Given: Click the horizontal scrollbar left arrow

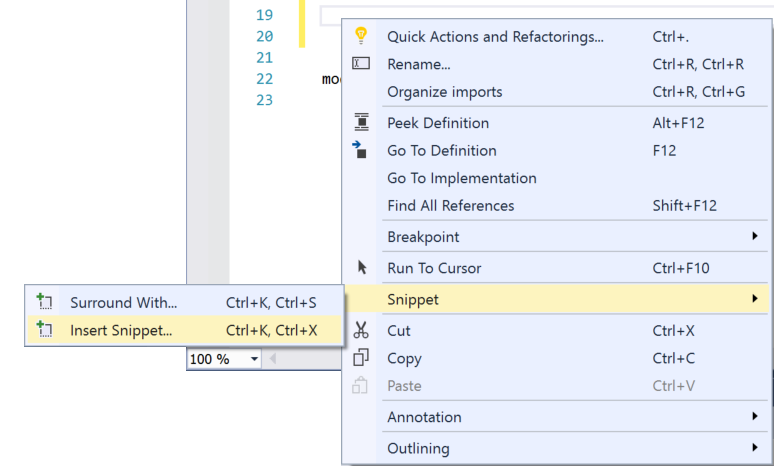Looking at the screenshot, I should (x=275, y=359).
